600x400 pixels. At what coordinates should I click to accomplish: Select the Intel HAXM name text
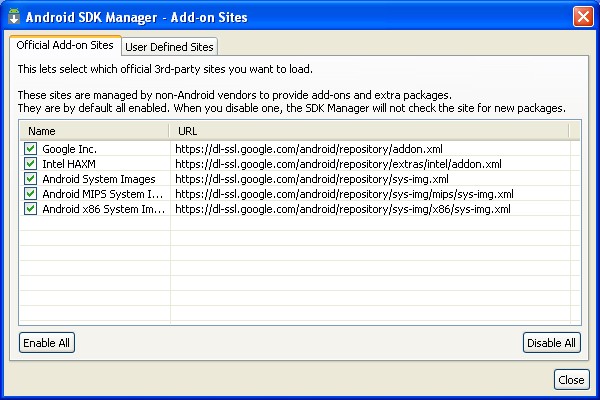coord(69,164)
